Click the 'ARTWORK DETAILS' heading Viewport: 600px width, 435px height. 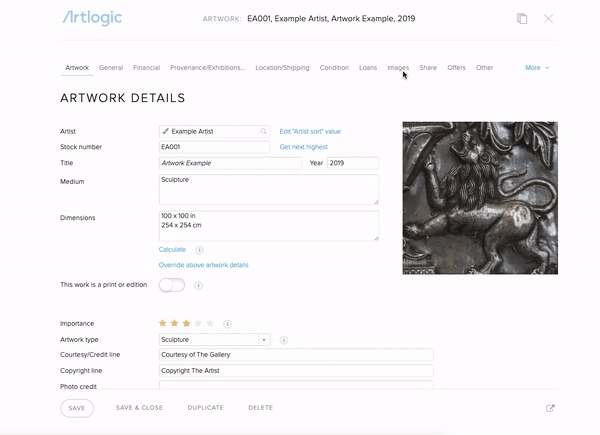pos(123,98)
